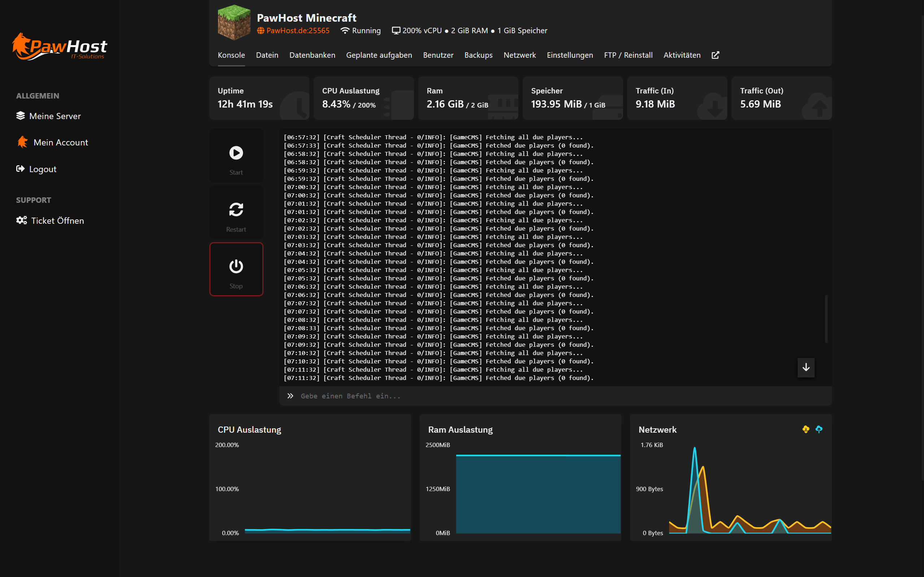Open the Datenbanken tab
Screen dimensions: 924x577
click(x=312, y=55)
